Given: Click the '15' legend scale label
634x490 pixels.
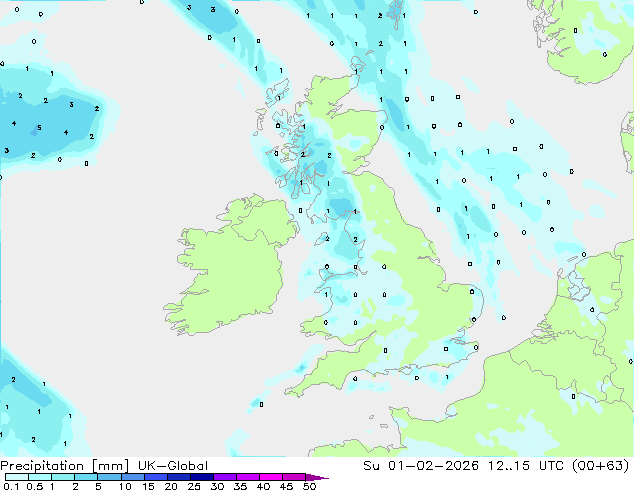Looking at the screenshot, I should pyautogui.click(x=148, y=486).
